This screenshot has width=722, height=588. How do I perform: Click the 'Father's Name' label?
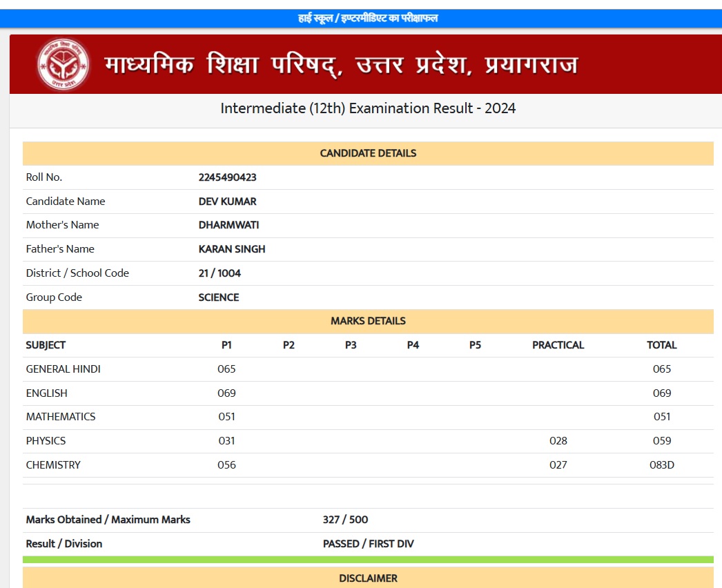pyautogui.click(x=60, y=249)
